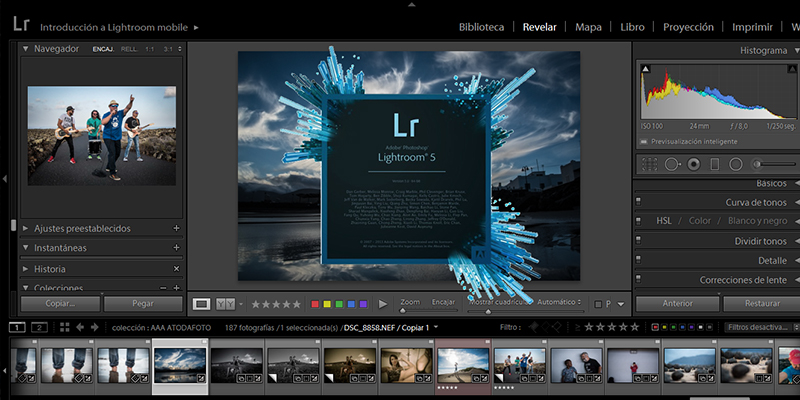Toggle shadow clipping indicator in histogram
The height and width of the screenshot is (400, 800).
tap(645, 69)
